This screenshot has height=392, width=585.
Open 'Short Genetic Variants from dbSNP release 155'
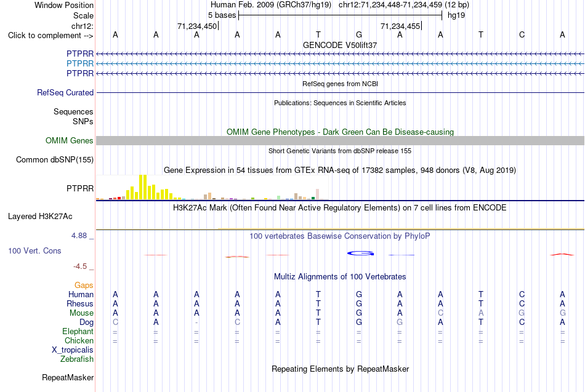click(340, 151)
